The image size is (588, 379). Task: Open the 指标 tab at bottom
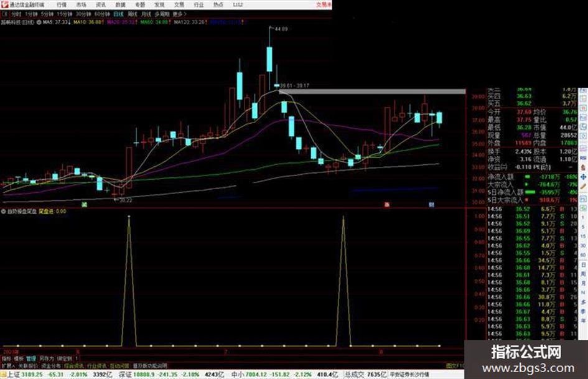[x=6, y=358]
